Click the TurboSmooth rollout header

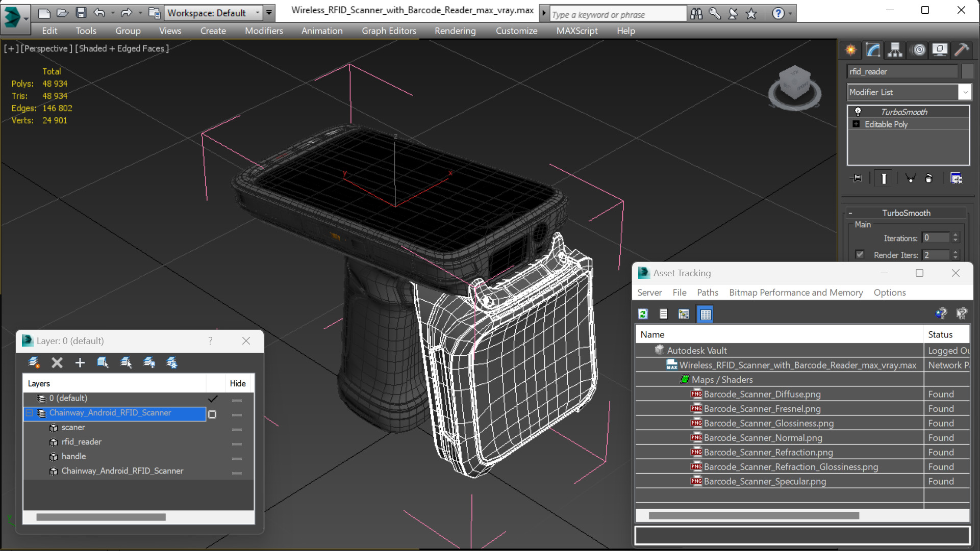tap(906, 213)
